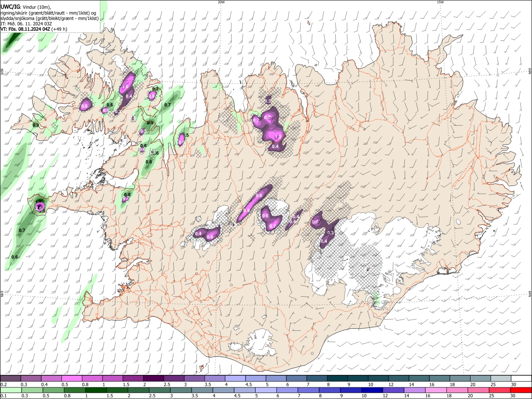532x399 pixels.
Task: Select the dark navy 10 swatch in rain legend
Action: tap(371, 390)
